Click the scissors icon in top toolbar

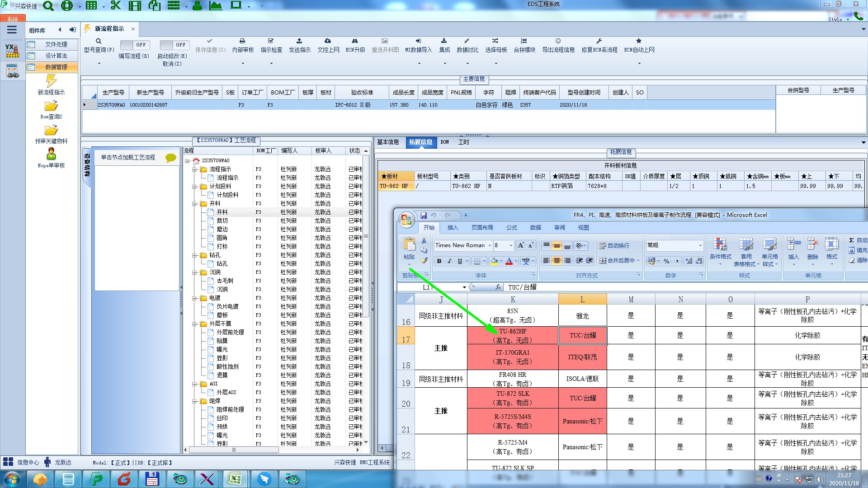coord(116,5)
